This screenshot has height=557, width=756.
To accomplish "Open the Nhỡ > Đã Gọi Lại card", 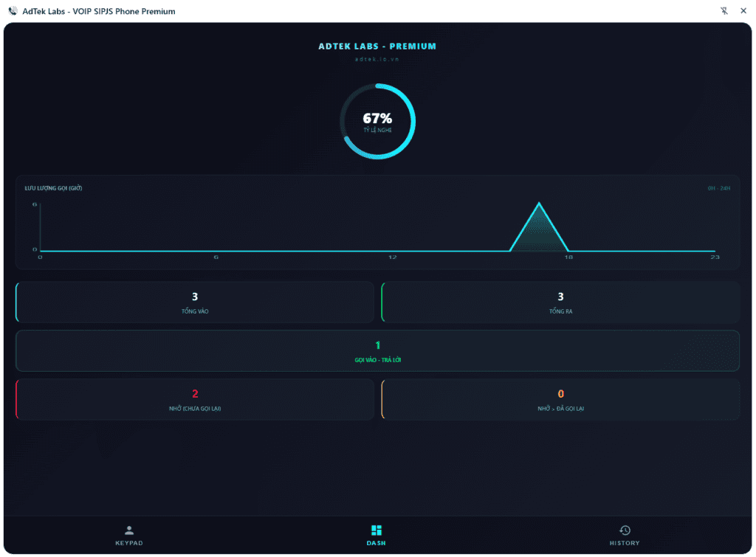I will point(560,399).
